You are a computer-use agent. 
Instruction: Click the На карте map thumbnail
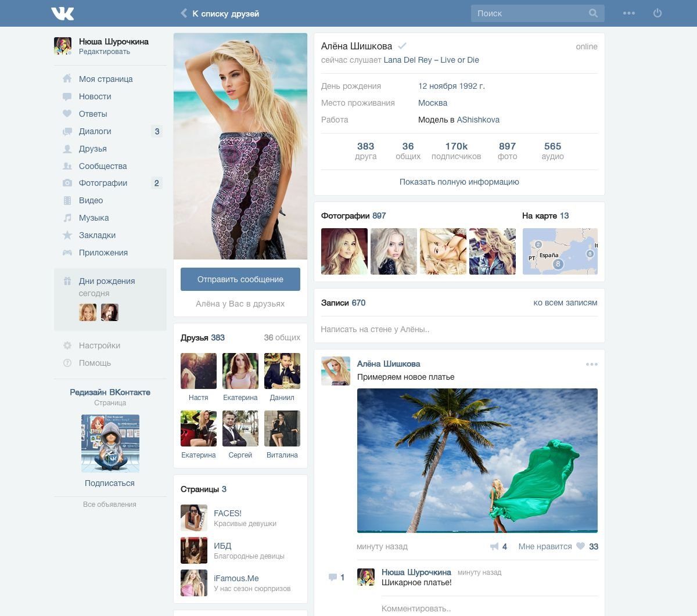point(560,251)
